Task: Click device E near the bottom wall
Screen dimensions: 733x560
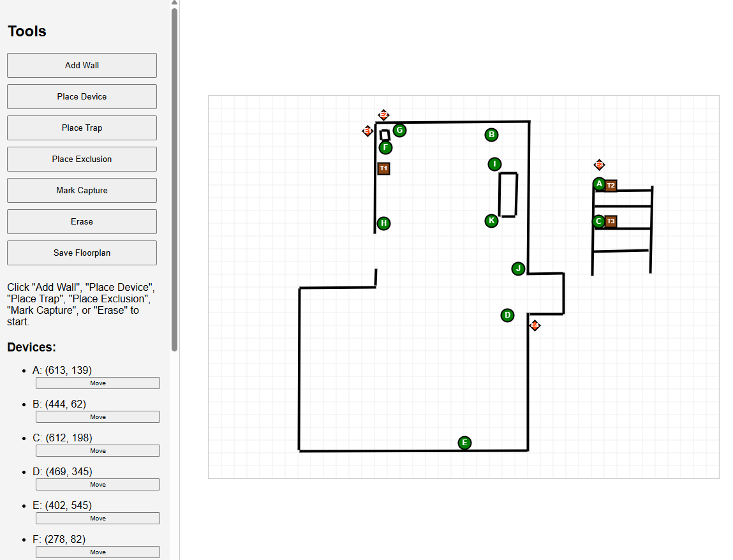Action: click(464, 443)
